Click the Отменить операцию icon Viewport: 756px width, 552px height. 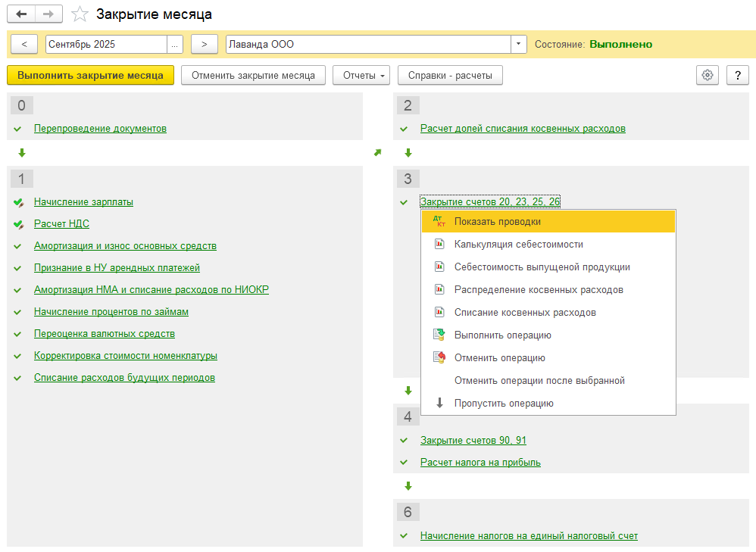pos(439,358)
